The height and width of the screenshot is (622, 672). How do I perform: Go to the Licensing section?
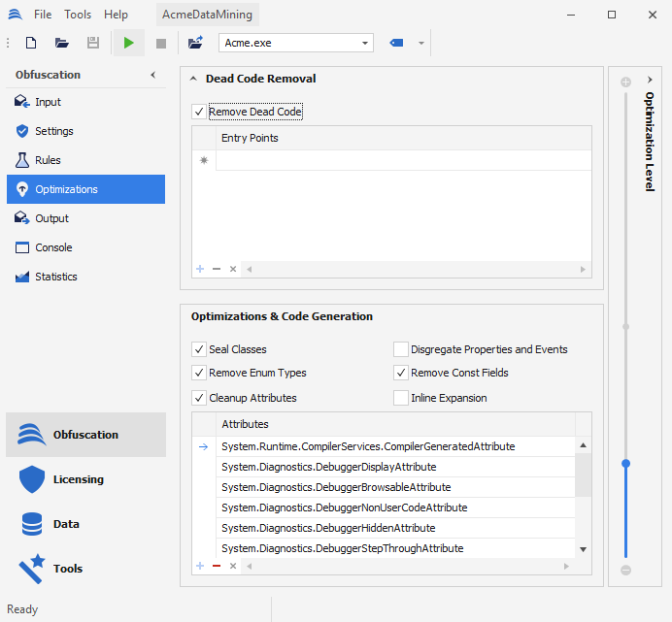point(78,479)
